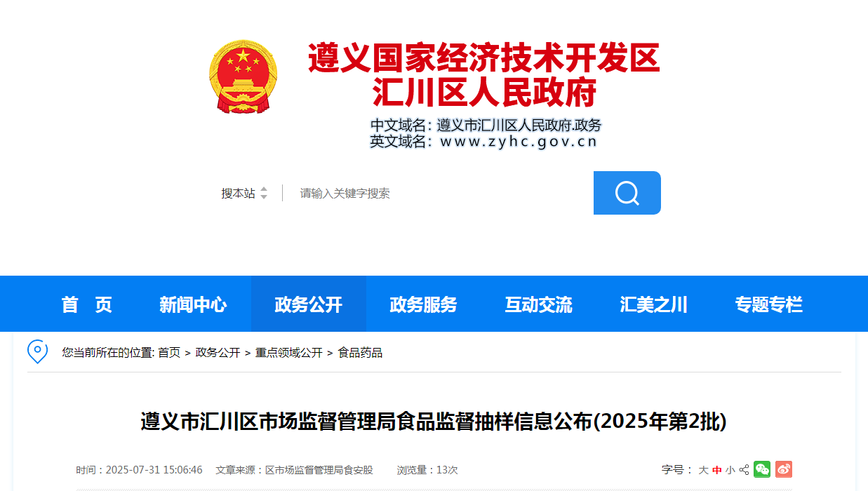Set font size to 中
Viewport: 868px width, 491px height.
pyautogui.click(x=717, y=470)
